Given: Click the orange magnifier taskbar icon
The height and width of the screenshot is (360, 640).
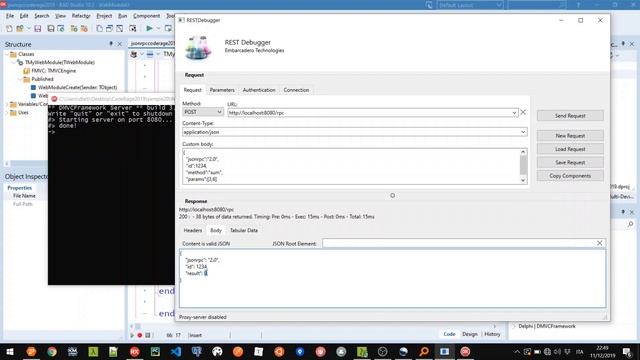Looking at the screenshot, I should pyautogui.click(x=424, y=351).
